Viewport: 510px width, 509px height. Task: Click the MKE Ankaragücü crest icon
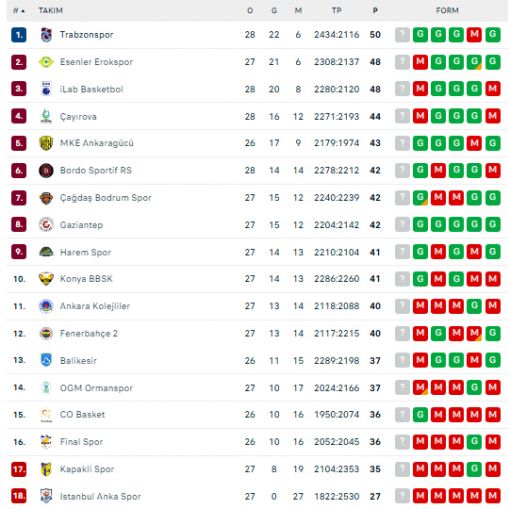[46, 143]
